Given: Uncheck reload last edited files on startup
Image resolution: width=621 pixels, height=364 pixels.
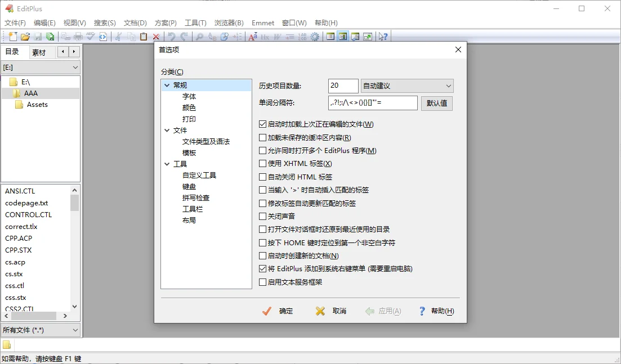Looking at the screenshot, I should [x=262, y=124].
